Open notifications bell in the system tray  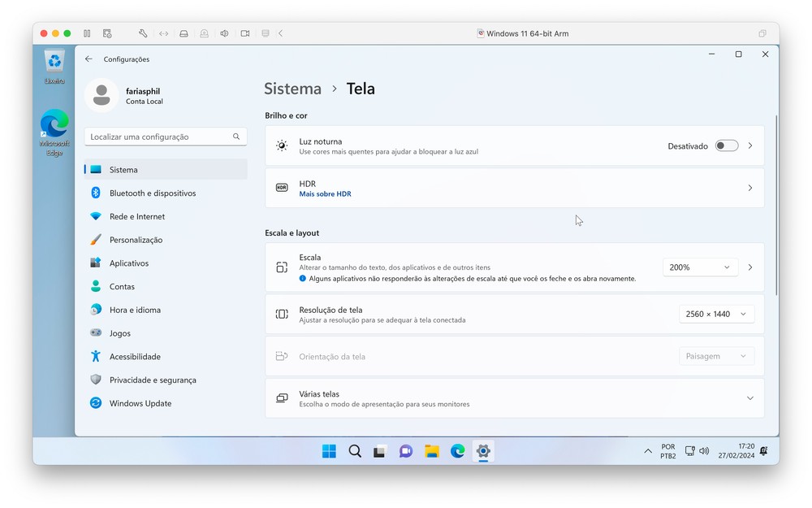coord(763,451)
